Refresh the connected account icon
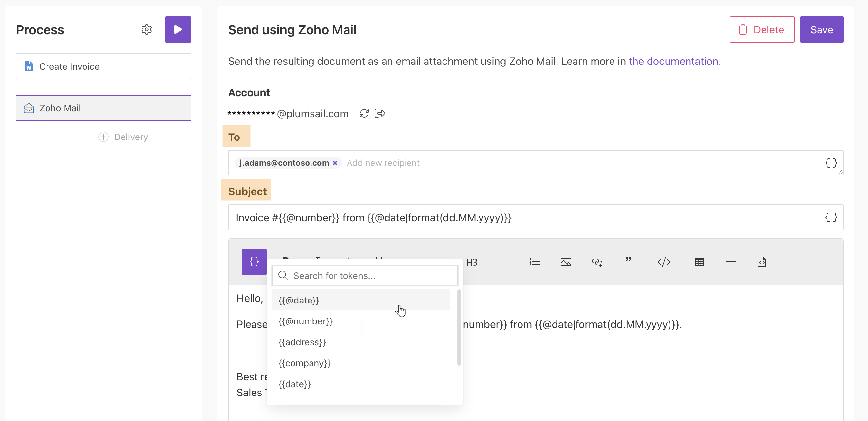The height and width of the screenshot is (421, 868). click(364, 114)
